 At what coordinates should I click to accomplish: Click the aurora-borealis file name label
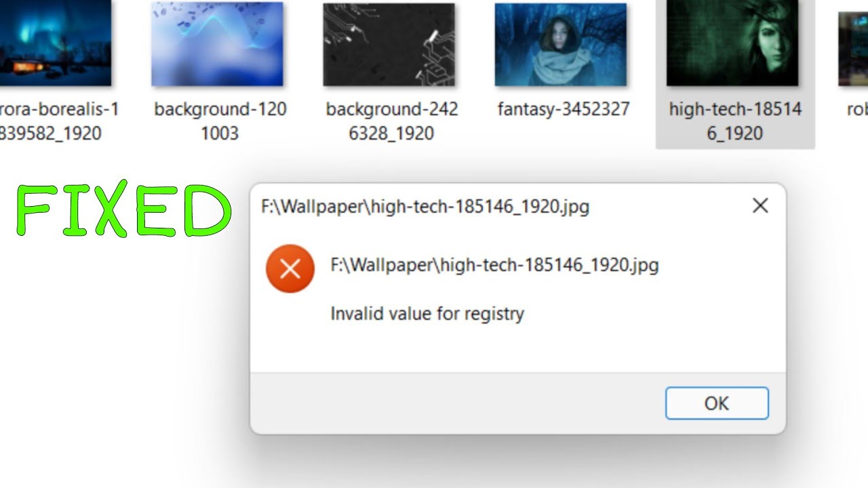click(x=59, y=121)
